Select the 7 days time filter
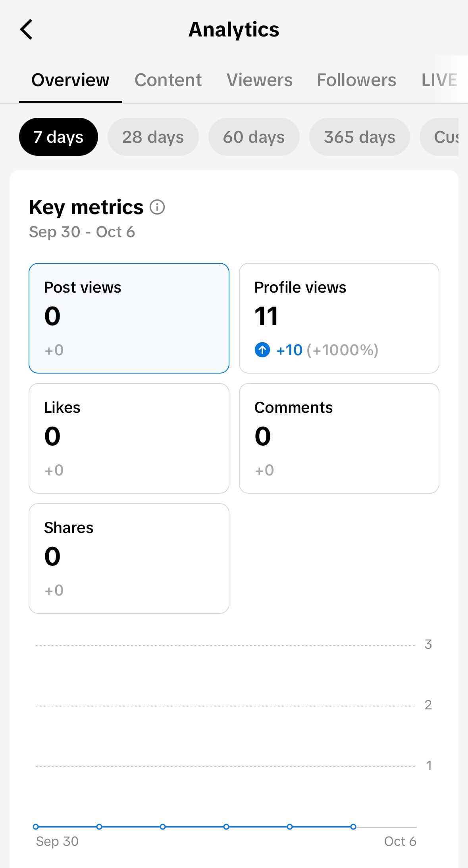Image resolution: width=468 pixels, height=868 pixels. (x=58, y=137)
